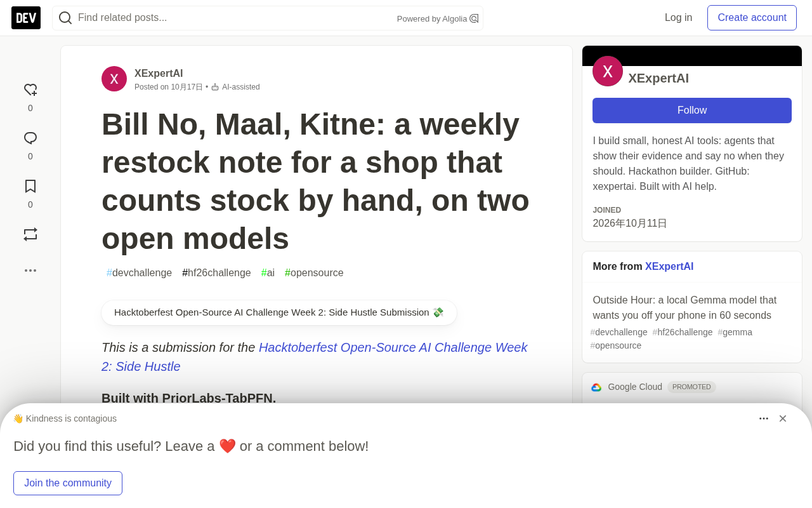Image resolution: width=812 pixels, height=508 pixels.
Task: Open the XExpertAI author avatar beside the post date
Action: (x=114, y=79)
